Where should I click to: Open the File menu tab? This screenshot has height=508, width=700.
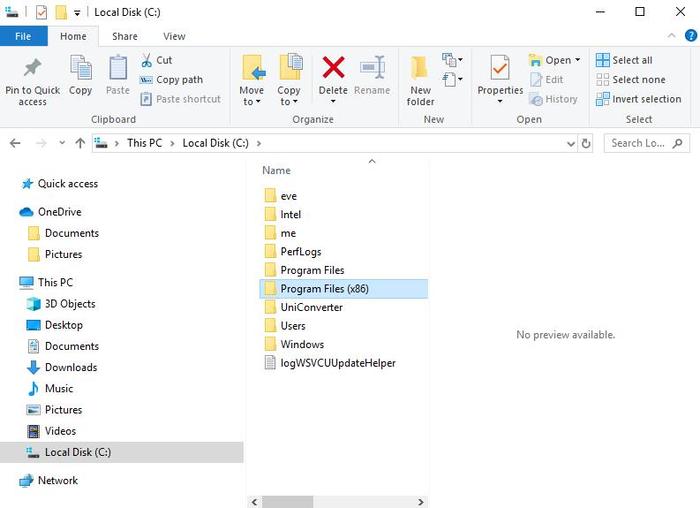(x=23, y=36)
